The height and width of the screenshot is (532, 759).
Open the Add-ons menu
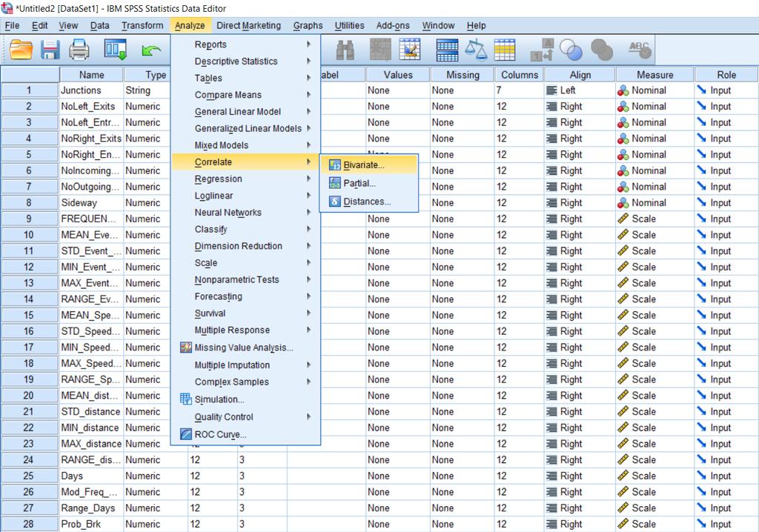coord(393,26)
